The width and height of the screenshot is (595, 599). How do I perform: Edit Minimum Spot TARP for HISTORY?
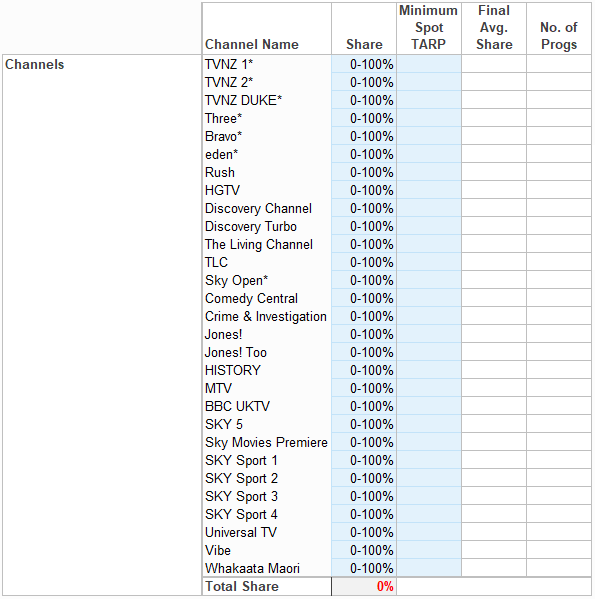tap(429, 370)
